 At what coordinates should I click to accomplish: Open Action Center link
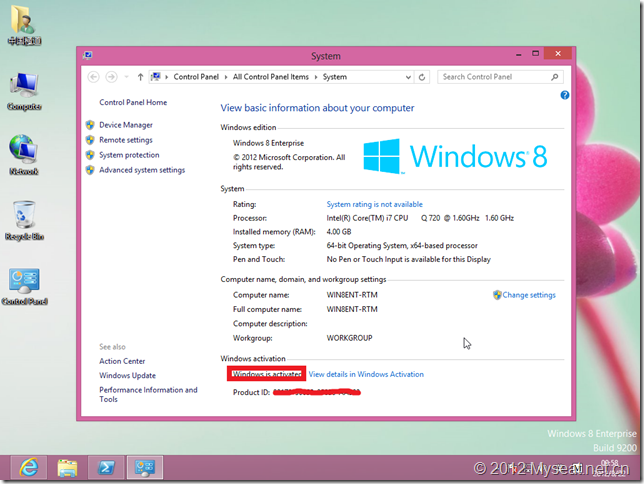coord(122,361)
